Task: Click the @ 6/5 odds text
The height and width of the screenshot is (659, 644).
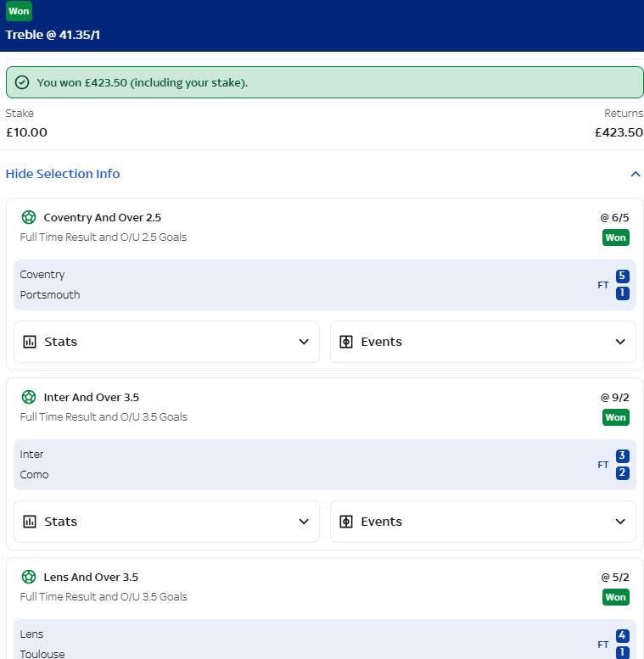Action: tap(614, 217)
